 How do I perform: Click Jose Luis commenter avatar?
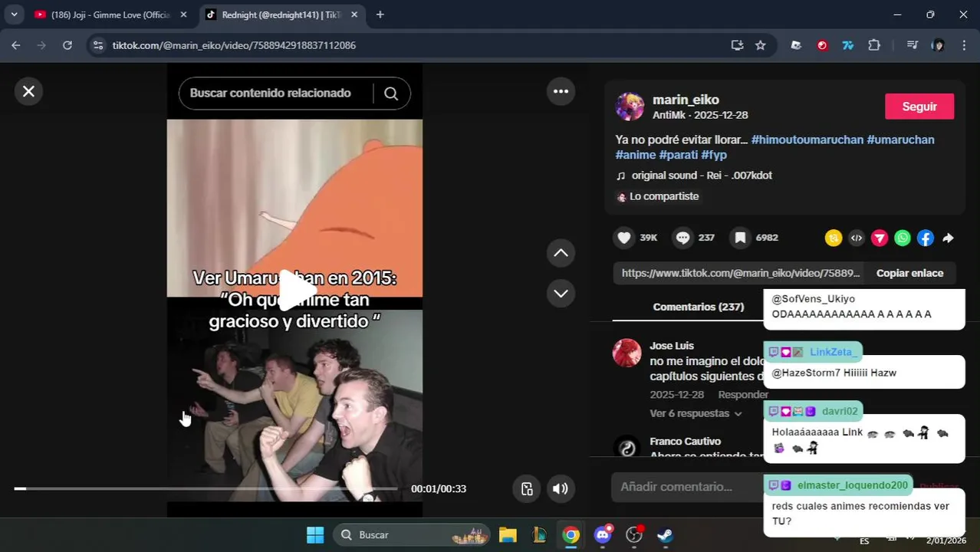(x=626, y=353)
